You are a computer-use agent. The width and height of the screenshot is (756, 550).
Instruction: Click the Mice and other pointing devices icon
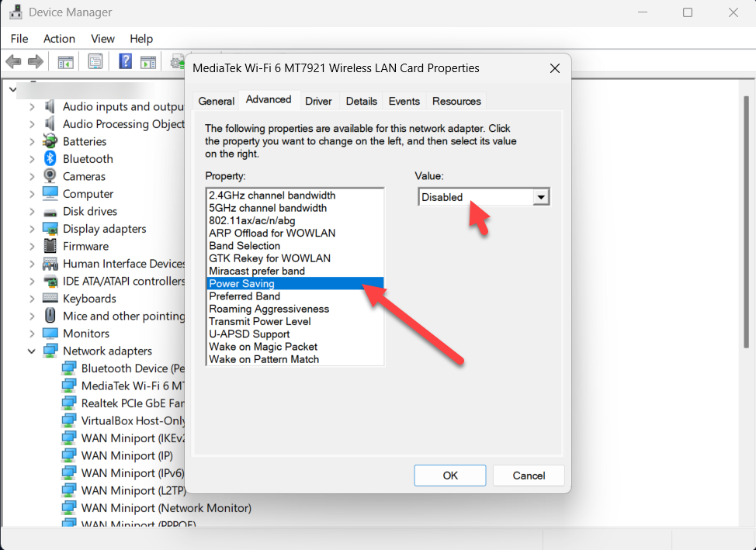(50, 316)
